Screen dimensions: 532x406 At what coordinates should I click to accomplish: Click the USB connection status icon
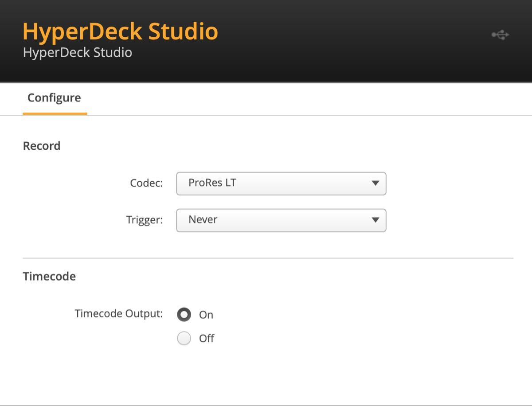pyautogui.click(x=500, y=35)
